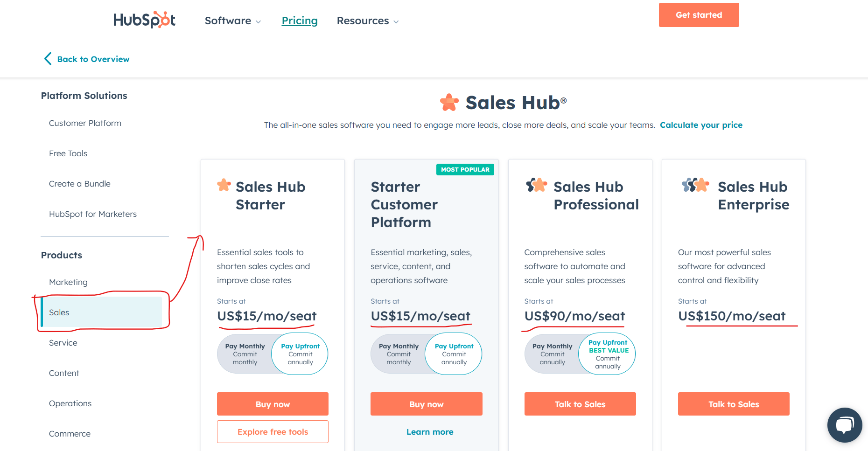Expand the Resources dropdown menu
Screen dimensions: 868x451
coord(368,21)
